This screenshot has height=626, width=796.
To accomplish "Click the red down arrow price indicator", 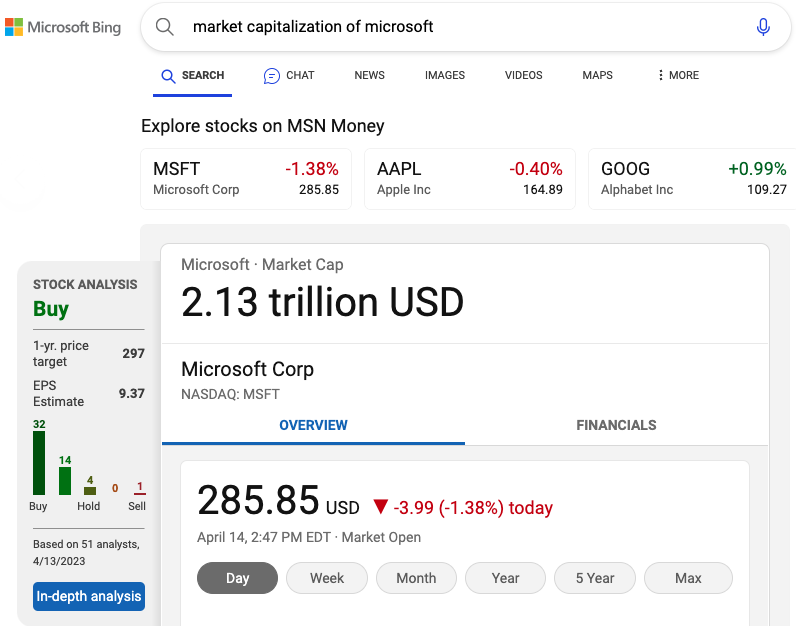I will (x=381, y=507).
